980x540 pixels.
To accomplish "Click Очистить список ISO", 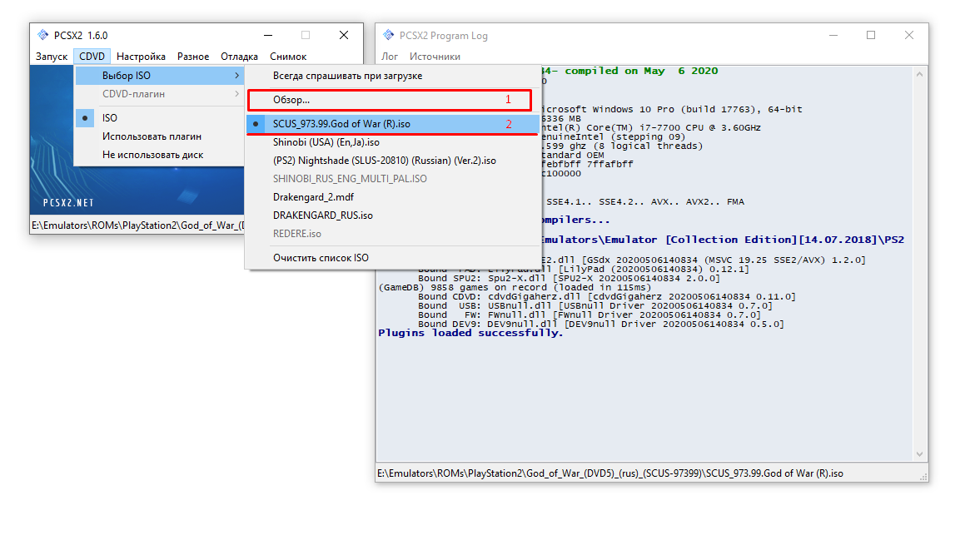I will (392, 257).
